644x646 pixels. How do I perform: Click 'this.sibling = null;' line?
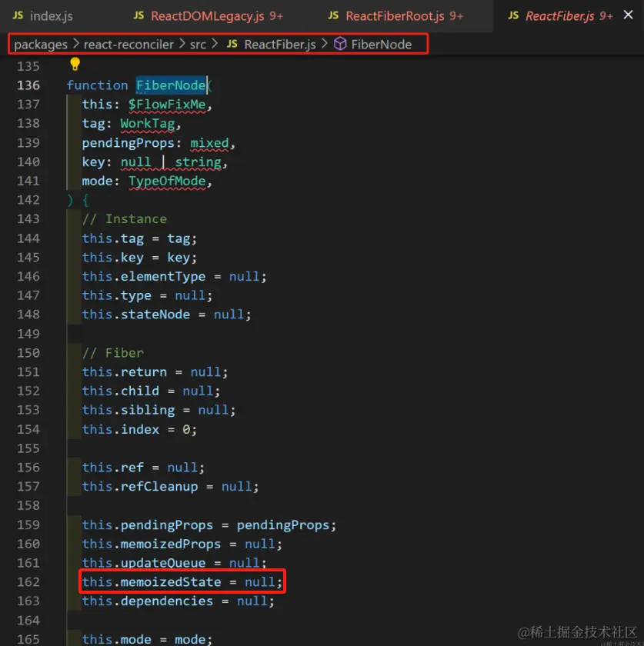[x=158, y=409]
